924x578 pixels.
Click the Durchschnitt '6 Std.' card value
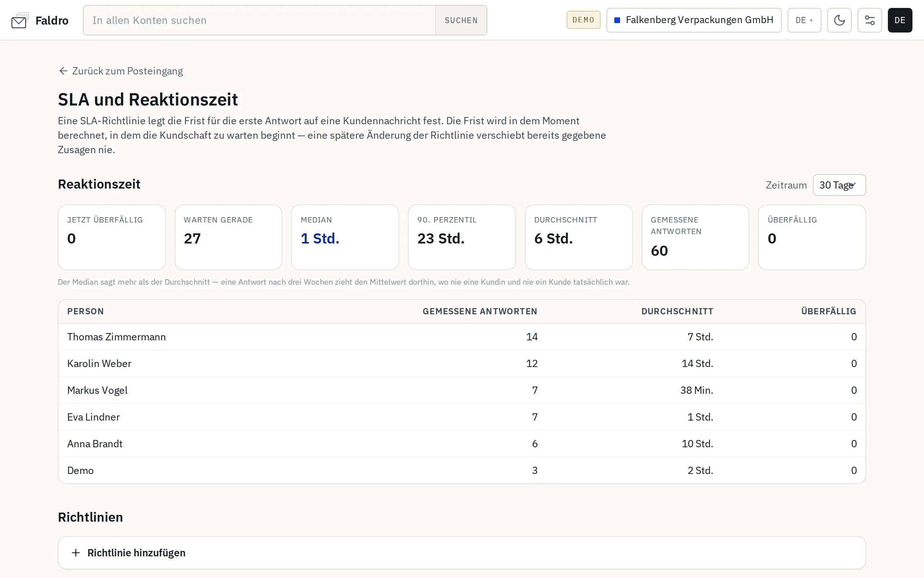click(x=553, y=238)
